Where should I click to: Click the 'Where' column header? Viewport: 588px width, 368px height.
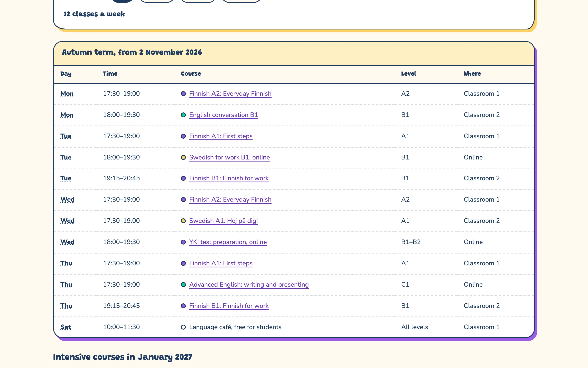tap(472, 74)
